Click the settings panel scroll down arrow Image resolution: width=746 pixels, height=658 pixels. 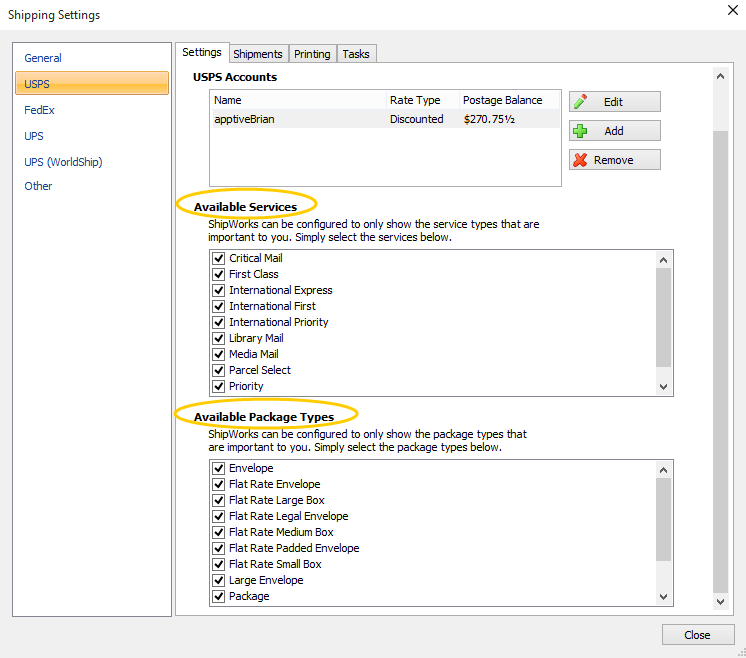(720, 602)
